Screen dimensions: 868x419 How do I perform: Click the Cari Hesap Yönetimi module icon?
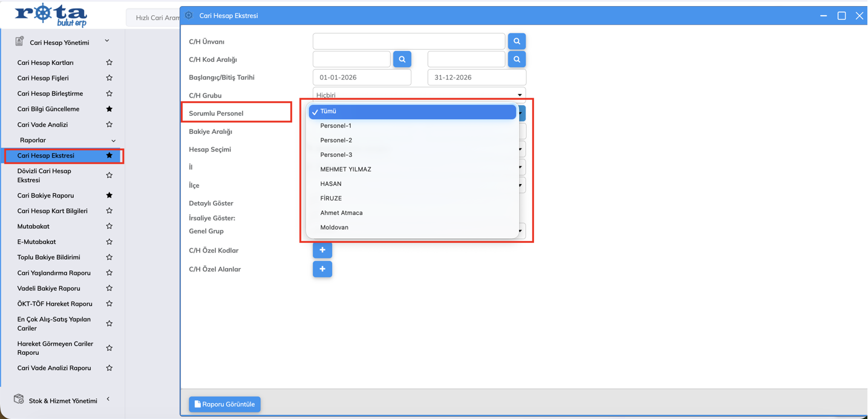[x=19, y=42]
